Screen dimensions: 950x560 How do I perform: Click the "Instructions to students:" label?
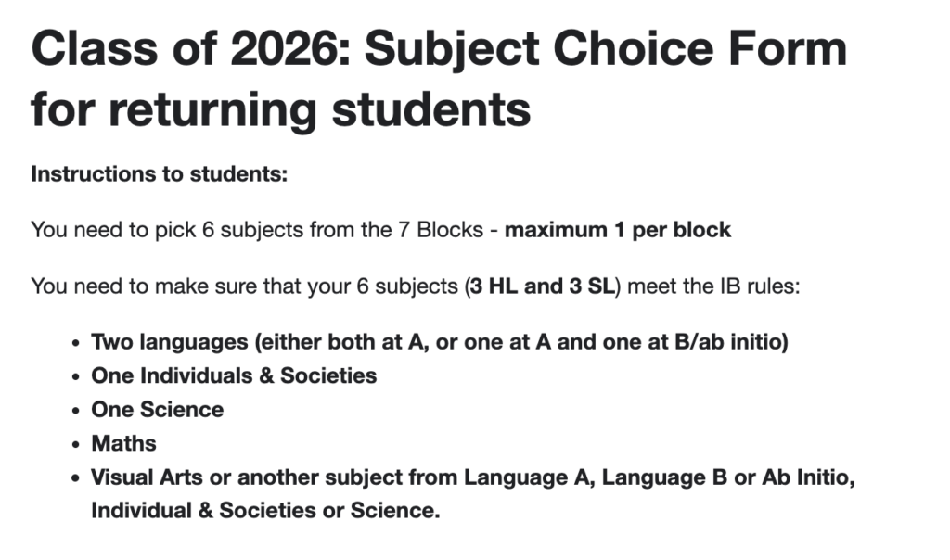(x=160, y=174)
